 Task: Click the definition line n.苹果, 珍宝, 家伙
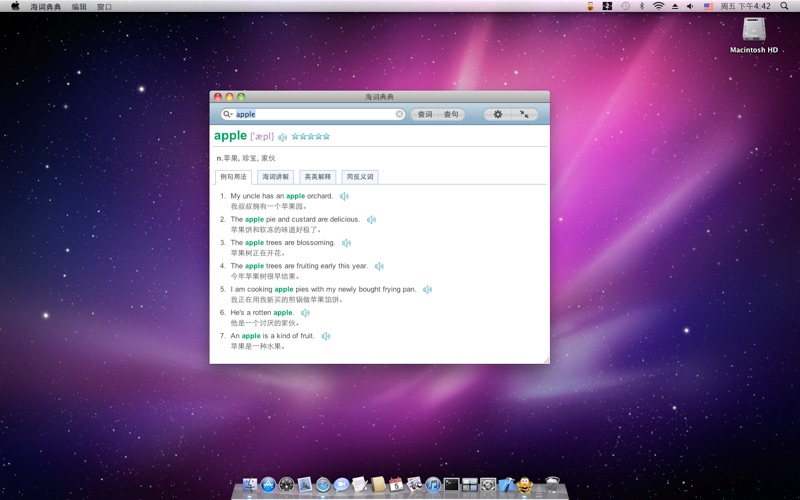tap(246, 158)
